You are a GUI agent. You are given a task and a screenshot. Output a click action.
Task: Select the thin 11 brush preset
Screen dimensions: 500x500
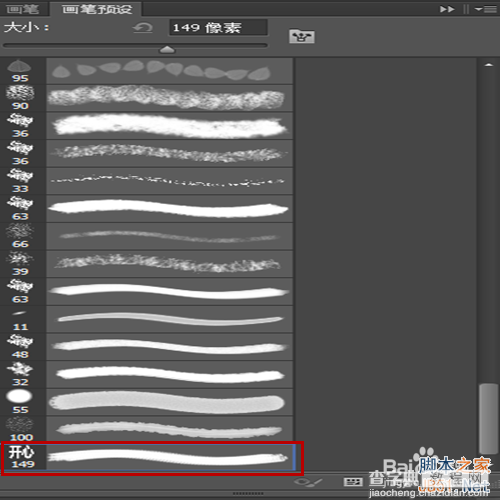tap(147, 319)
